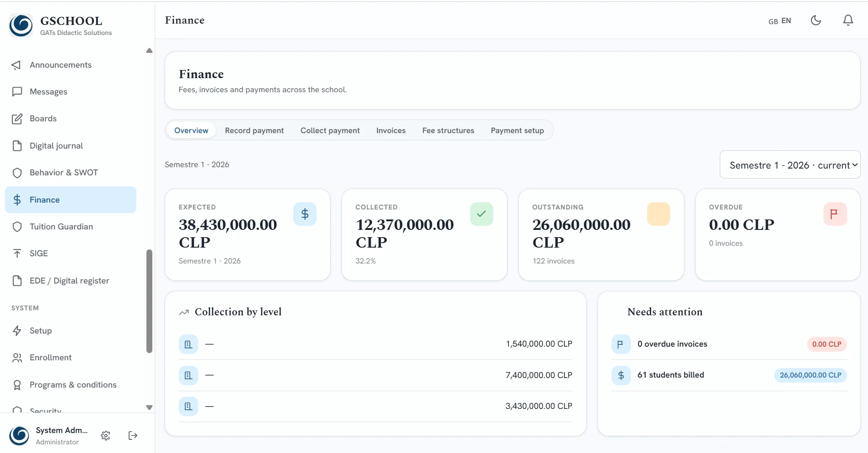The image size is (868, 453).
Task: Click the Enrollment people icon
Action: 17,358
